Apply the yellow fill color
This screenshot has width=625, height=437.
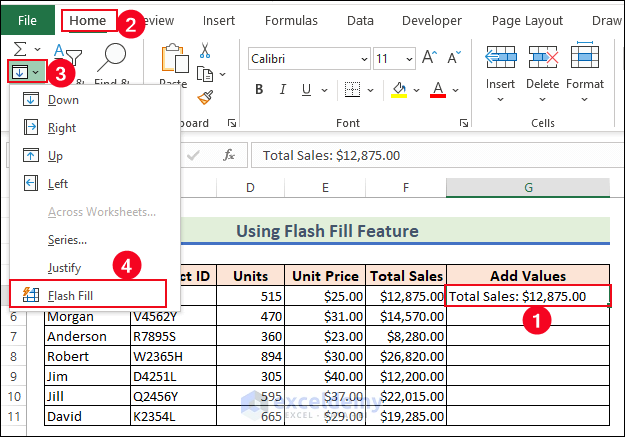[399, 90]
